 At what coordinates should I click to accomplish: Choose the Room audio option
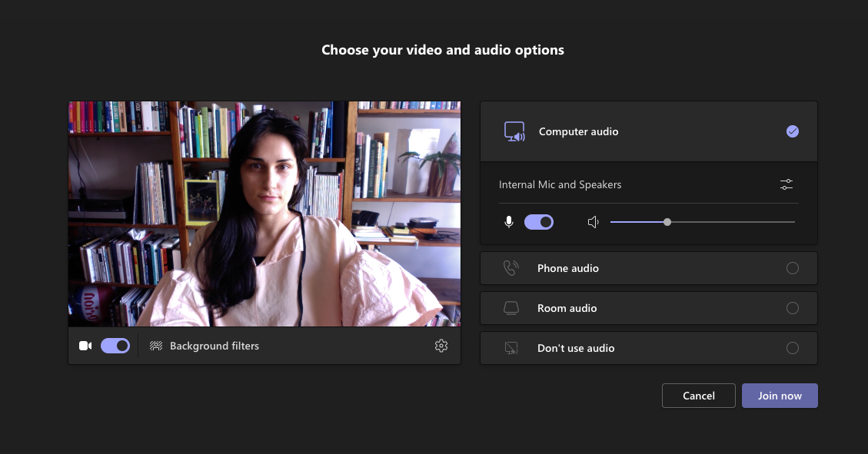pyautogui.click(x=649, y=308)
